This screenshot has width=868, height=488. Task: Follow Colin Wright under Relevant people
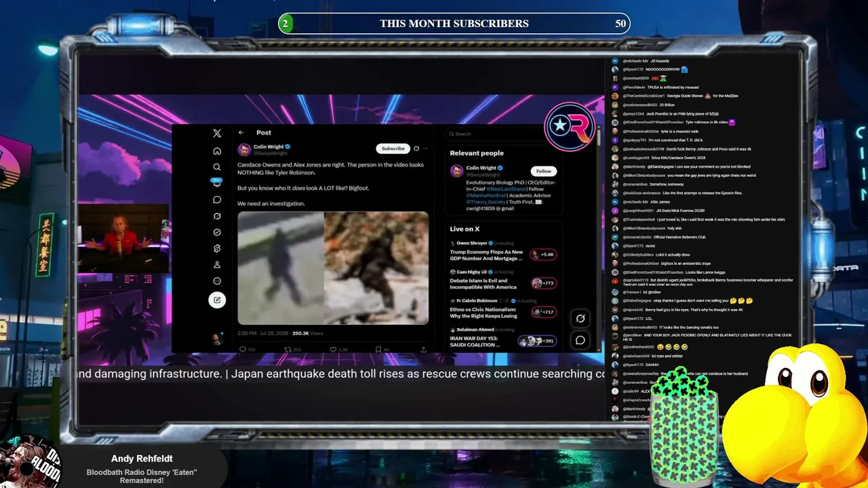(543, 171)
